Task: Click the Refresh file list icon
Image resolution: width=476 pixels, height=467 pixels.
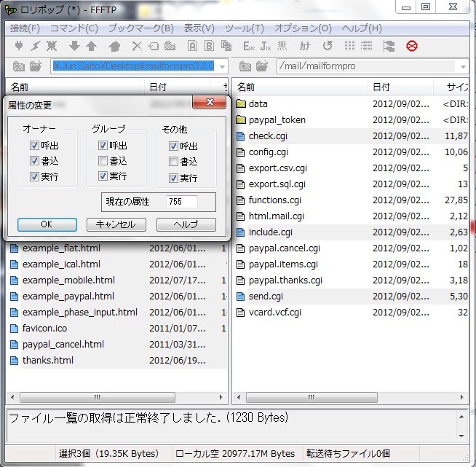Action: 328,46
